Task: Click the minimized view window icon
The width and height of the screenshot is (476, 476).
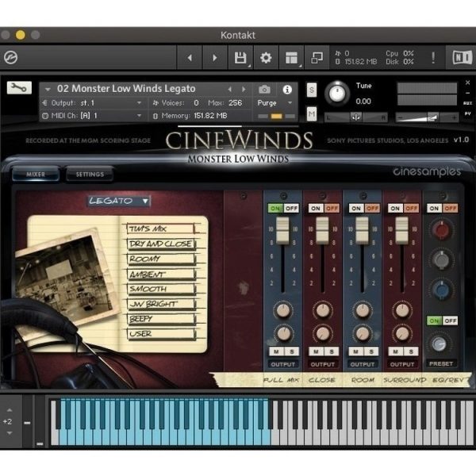Action: click(317, 58)
